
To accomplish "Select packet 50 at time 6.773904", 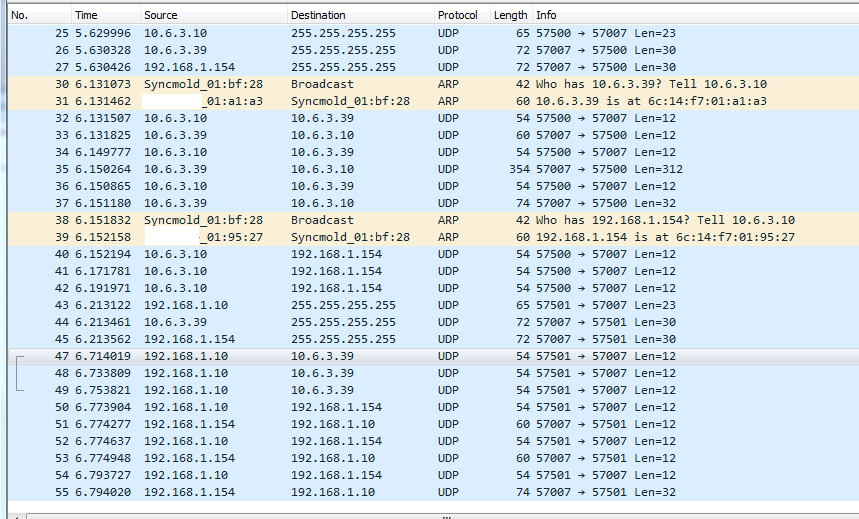I will 433,407.
